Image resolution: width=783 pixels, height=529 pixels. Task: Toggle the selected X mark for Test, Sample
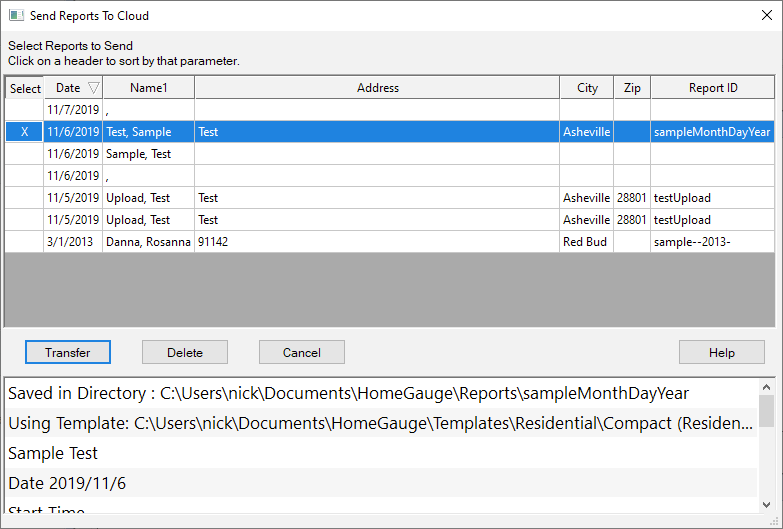coord(24,132)
